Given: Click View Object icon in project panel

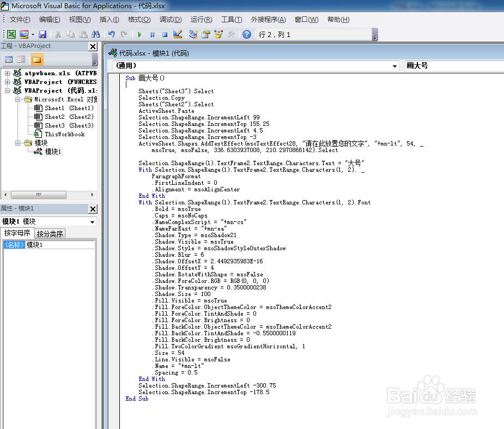Looking at the screenshot, I should coord(21,59).
